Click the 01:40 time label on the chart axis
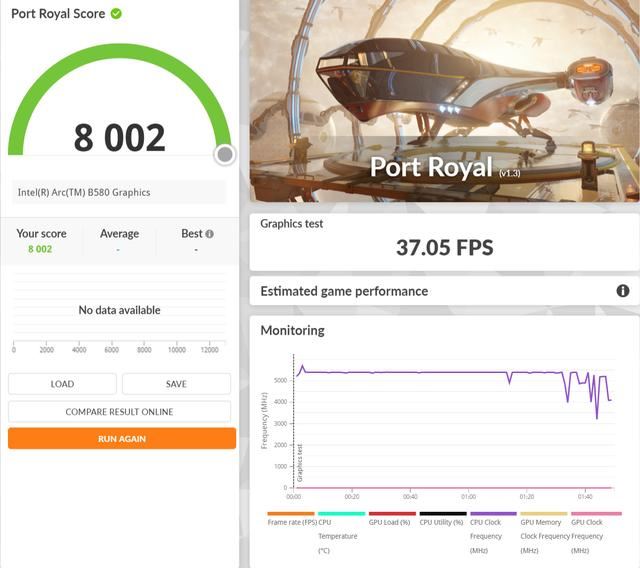Screen dimensions: 640x568 click(x=585, y=497)
